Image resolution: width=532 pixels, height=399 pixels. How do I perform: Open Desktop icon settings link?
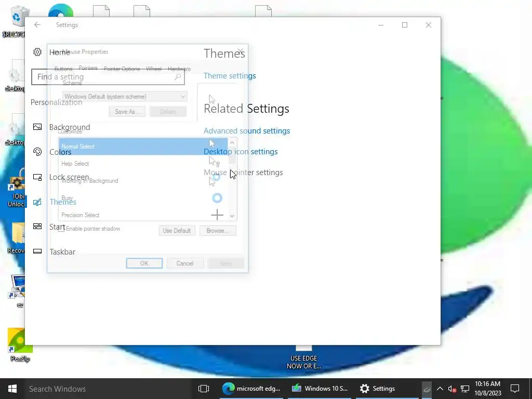click(241, 152)
